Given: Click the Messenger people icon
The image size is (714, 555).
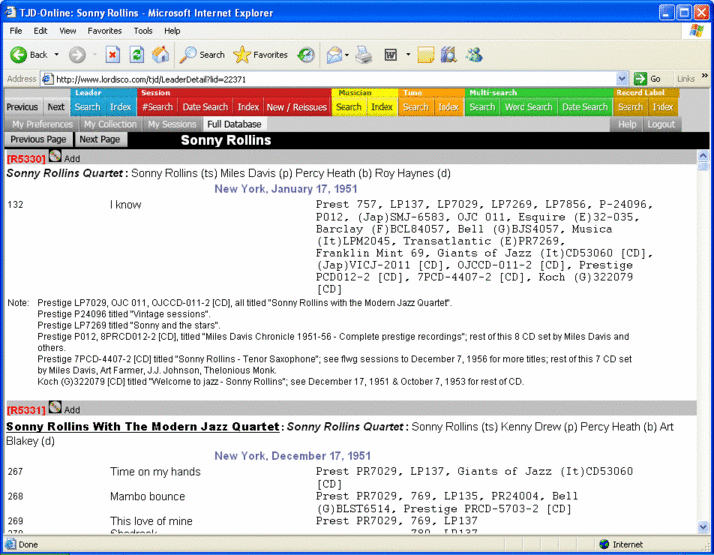Looking at the screenshot, I should [474, 55].
